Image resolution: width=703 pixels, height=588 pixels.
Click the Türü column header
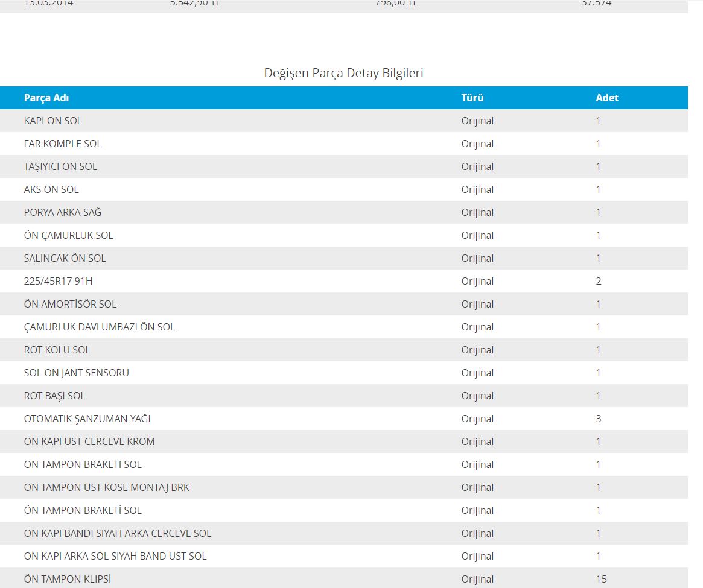click(x=472, y=98)
